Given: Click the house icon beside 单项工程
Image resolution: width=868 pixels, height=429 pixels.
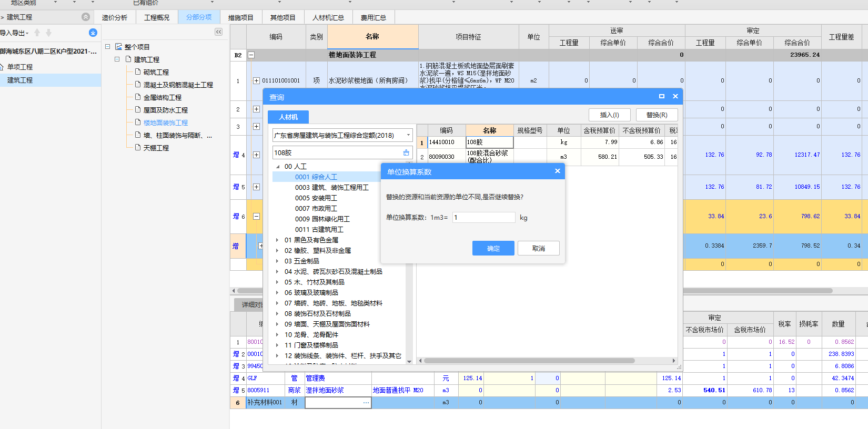Looking at the screenshot, I should (2, 67).
